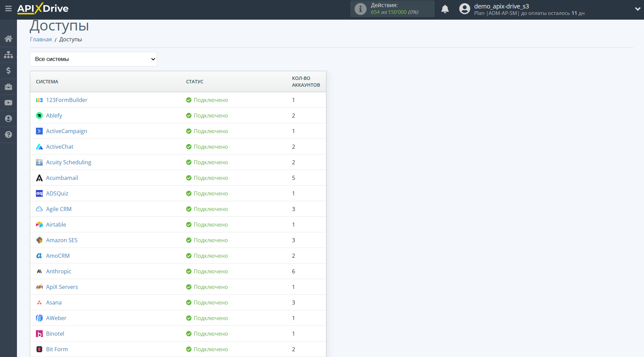Click 'Подключено' status in Bit Form row
644x357 pixels.
tap(207, 349)
